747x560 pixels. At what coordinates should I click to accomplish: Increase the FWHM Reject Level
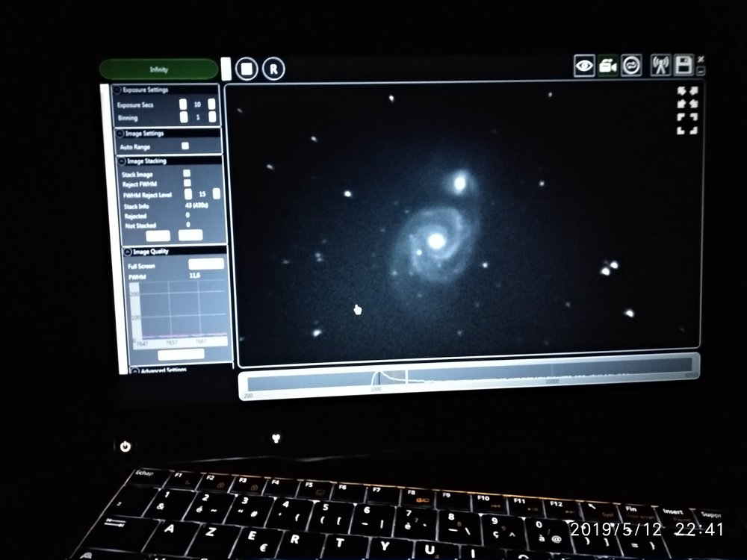coord(217,193)
